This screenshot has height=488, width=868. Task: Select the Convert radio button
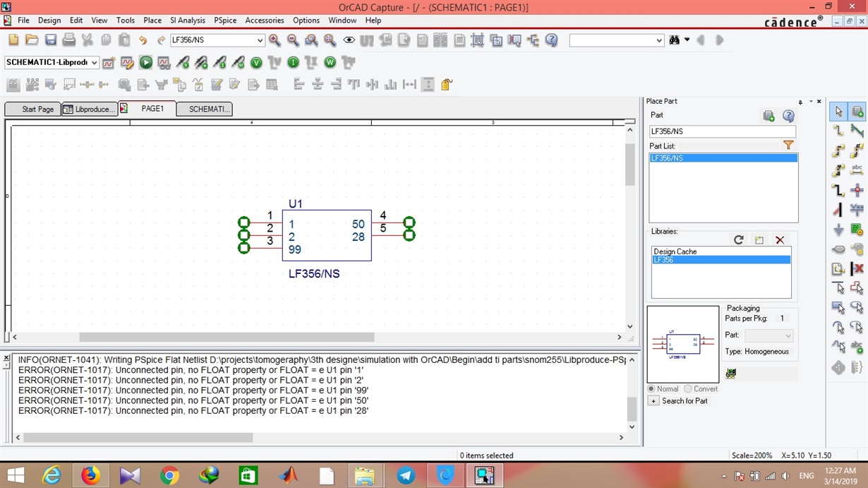688,389
